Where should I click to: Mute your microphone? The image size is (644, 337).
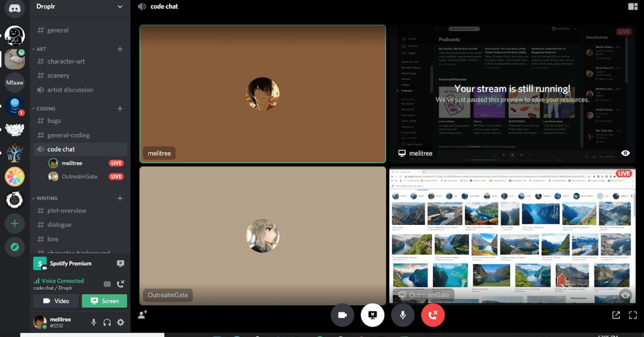point(402,316)
